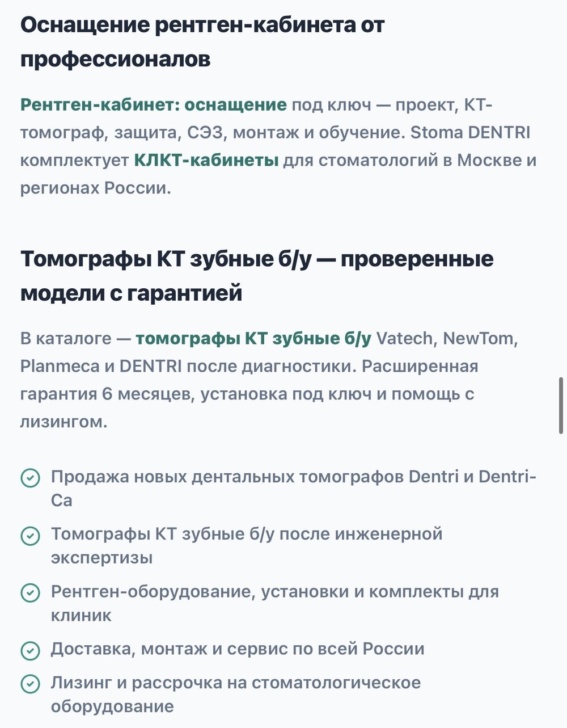Click the page scrollbar thumb

click(x=561, y=405)
